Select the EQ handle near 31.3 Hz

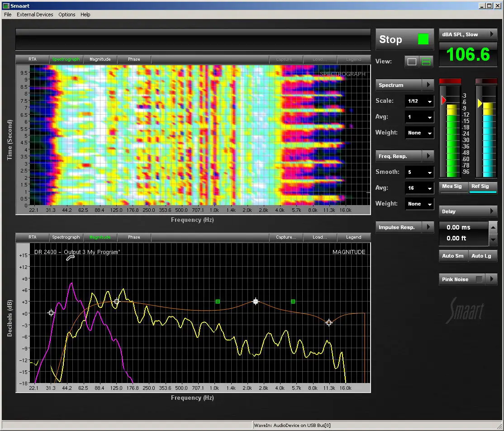(x=51, y=313)
